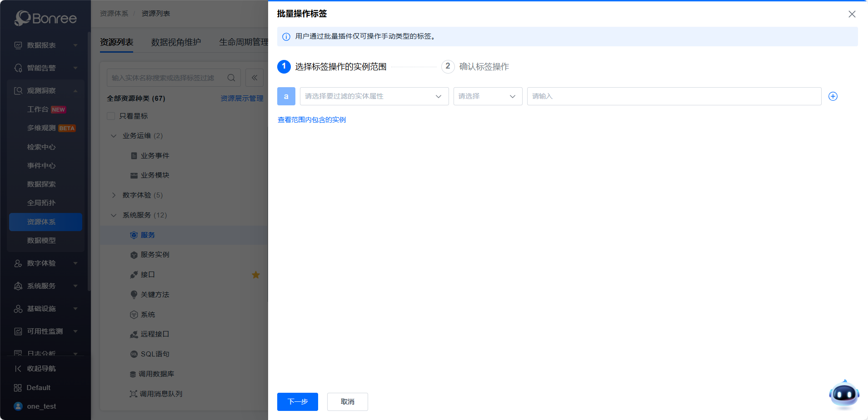Click the yellow star next to 接口
Viewport: 868px width, 420px height.
coord(256,275)
